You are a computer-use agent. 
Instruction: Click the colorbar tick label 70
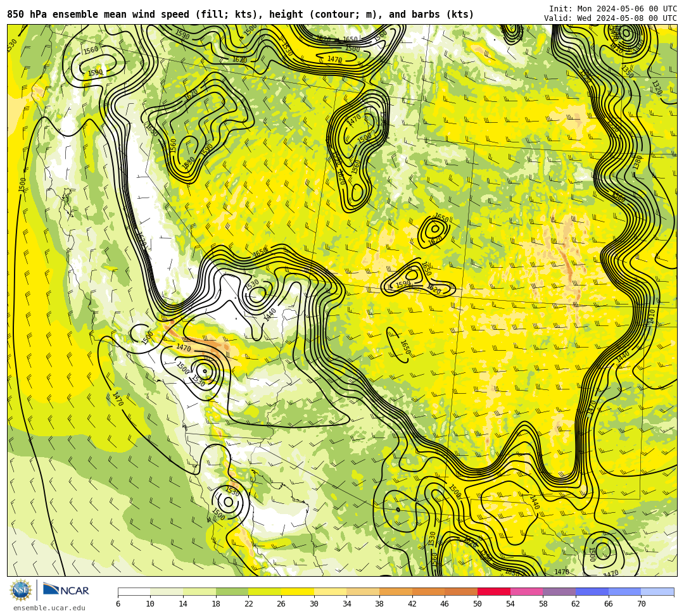click(x=641, y=604)
